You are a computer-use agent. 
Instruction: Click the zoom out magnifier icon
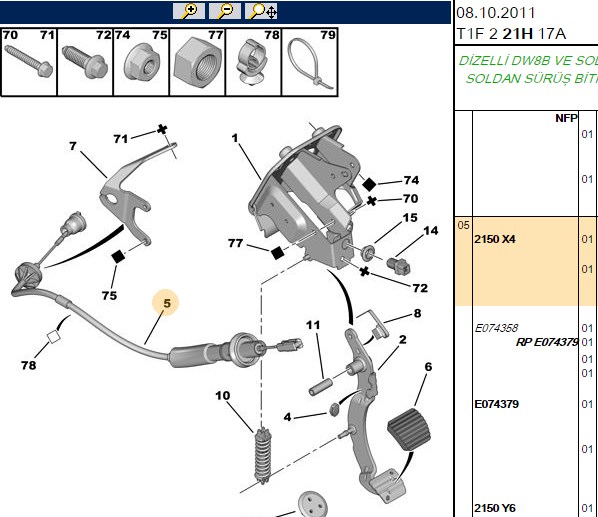pos(225,11)
